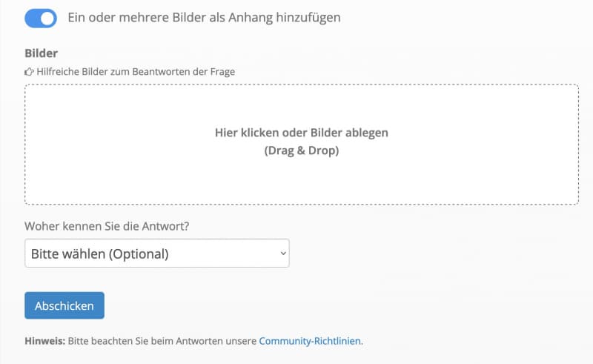Viewport: 593px width, 364px height.
Task: Open the Community-Richtlinien link
Action: (310, 341)
